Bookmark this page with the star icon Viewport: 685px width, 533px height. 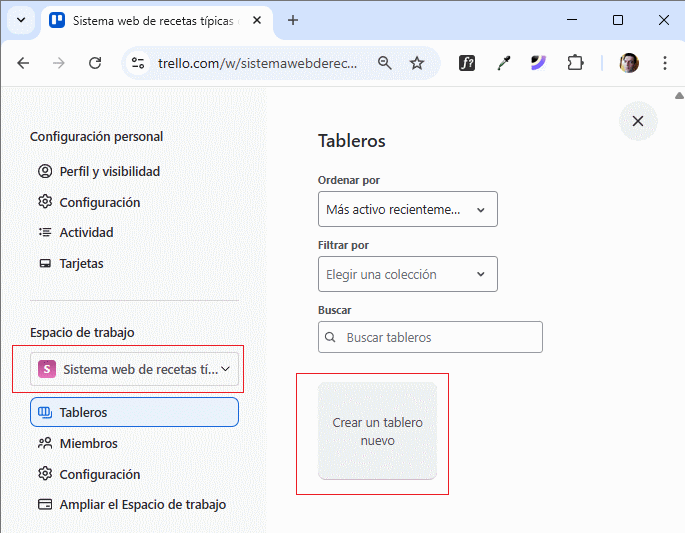pos(417,63)
